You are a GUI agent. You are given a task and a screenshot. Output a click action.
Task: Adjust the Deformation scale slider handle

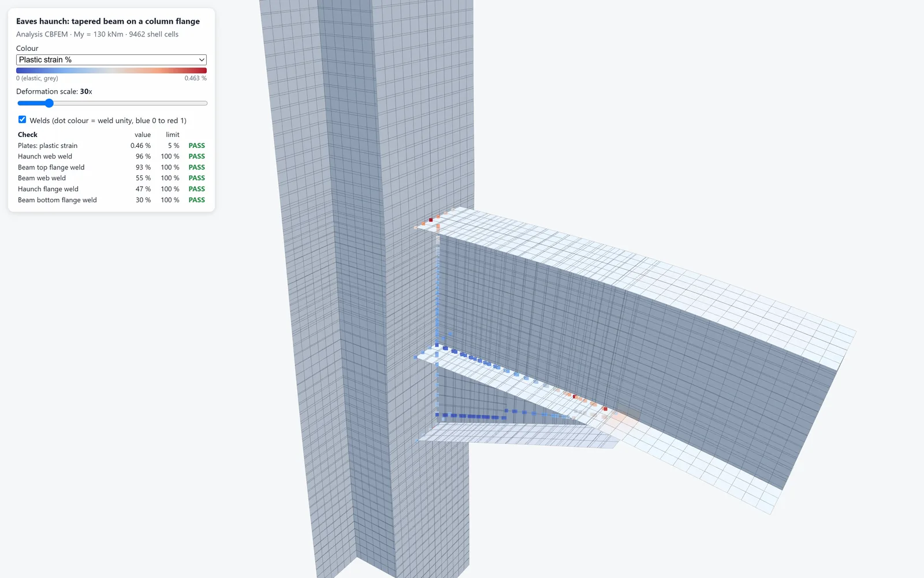pyautogui.click(x=49, y=103)
